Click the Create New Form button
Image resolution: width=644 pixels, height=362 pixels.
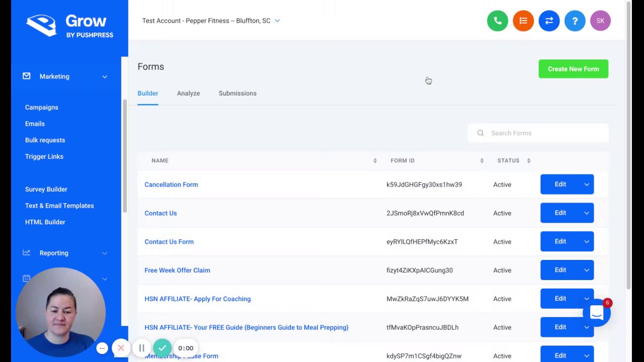tap(573, 69)
